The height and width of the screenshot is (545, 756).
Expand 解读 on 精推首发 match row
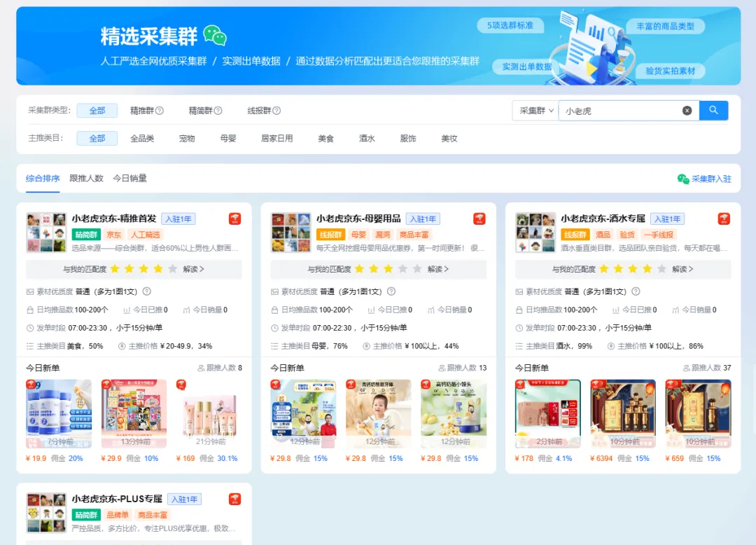click(x=193, y=269)
